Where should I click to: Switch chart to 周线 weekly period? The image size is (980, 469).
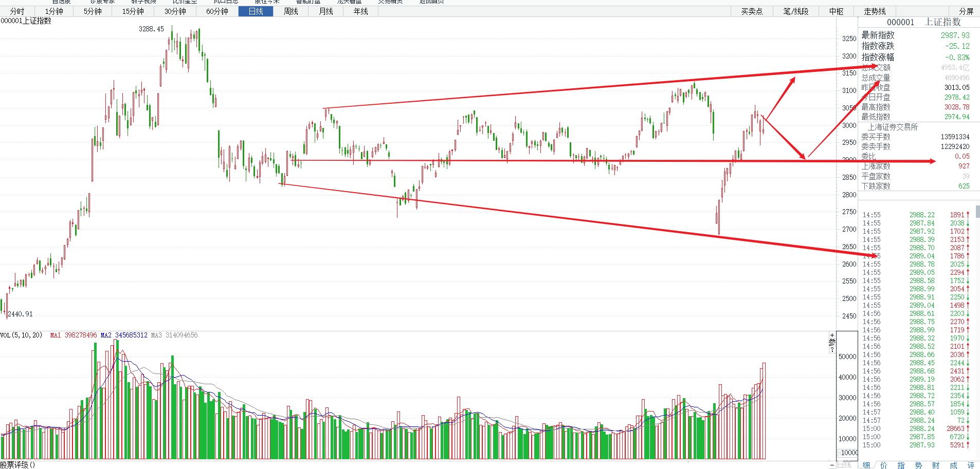(x=291, y=11)
